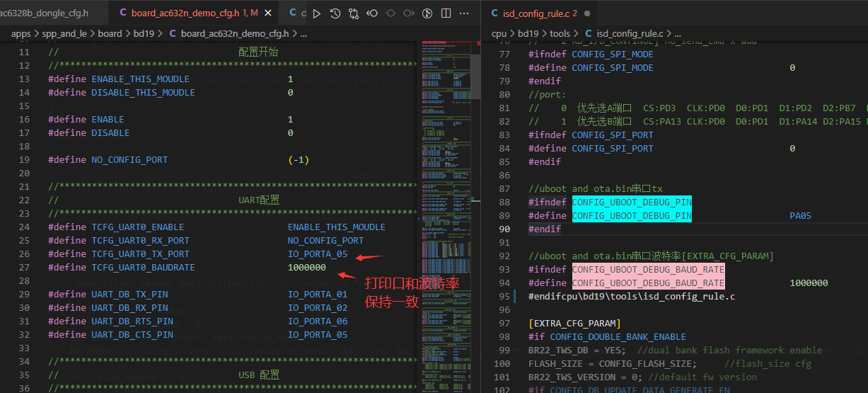Open 'bd19' breadcrumb in right editor
This screenshot has width=868, height=393.
tap(528, 33)
